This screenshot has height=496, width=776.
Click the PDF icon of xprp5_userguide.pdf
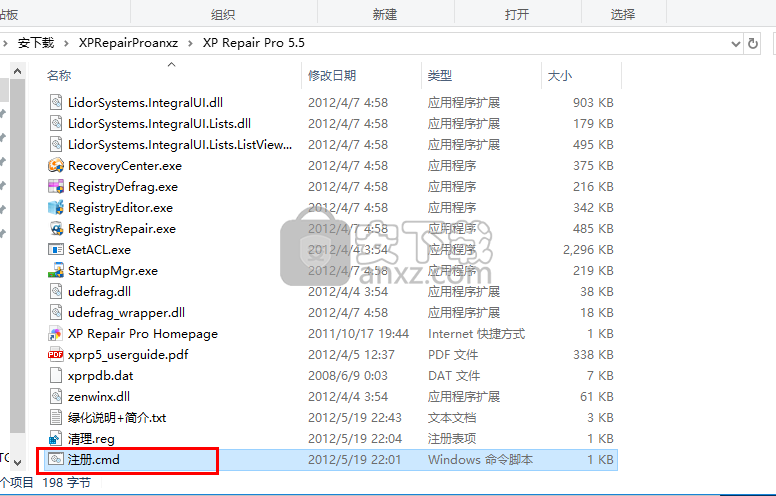56,354
